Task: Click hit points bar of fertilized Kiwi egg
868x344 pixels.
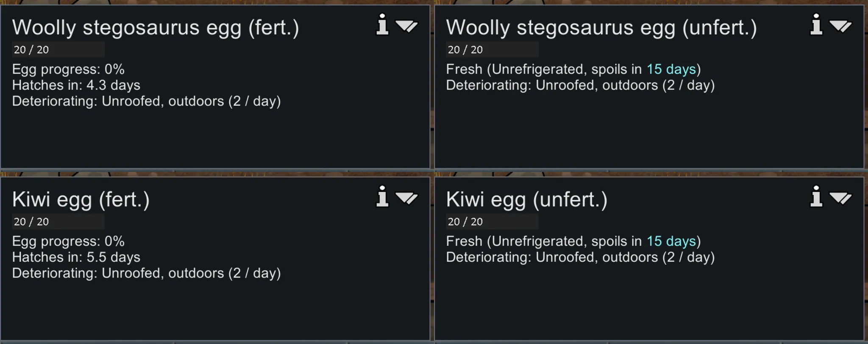Action: pos(58,222)
